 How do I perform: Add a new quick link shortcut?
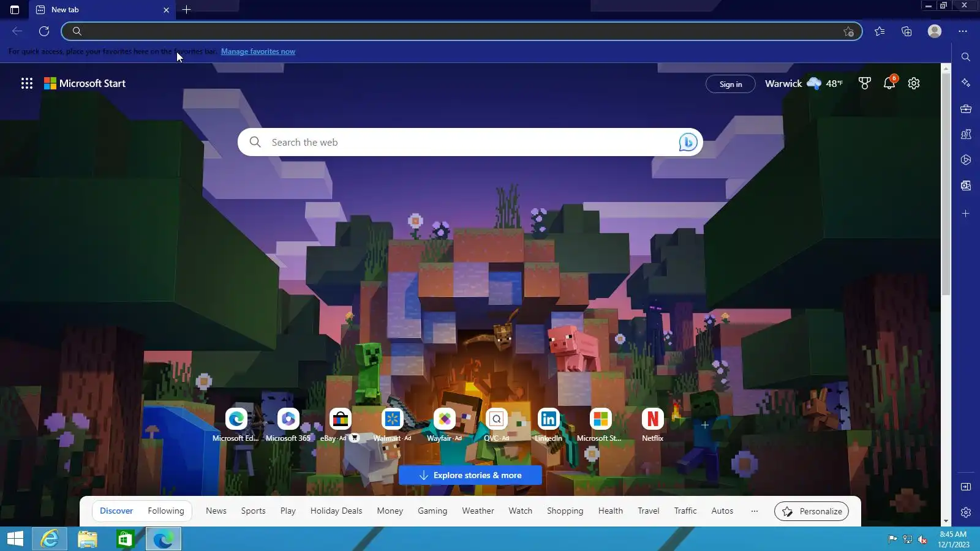click(705, 424)
